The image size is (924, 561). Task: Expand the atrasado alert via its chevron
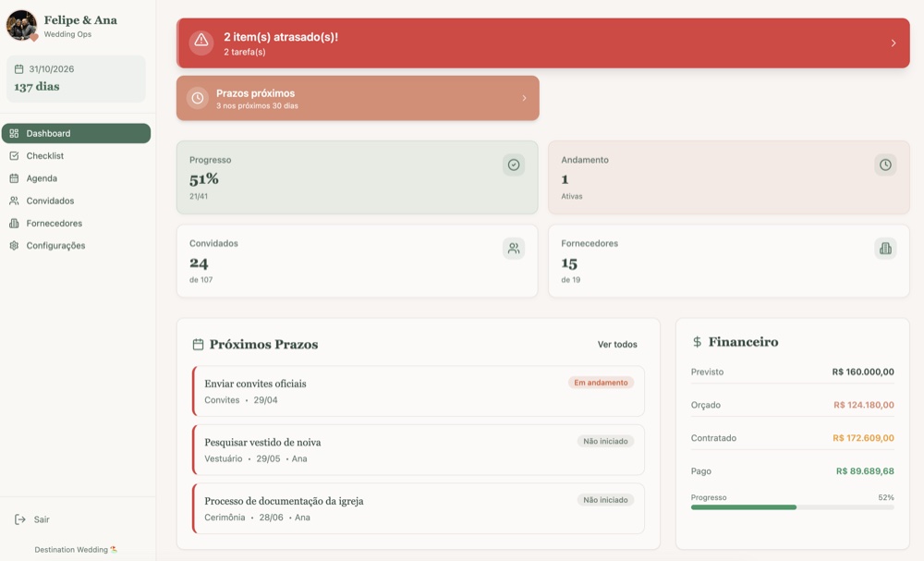pos(894,43)
